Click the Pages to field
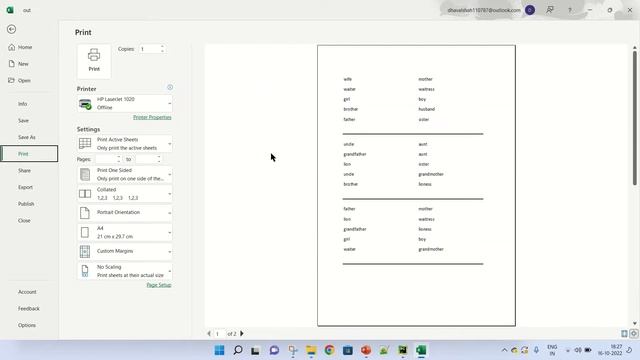Viewport: 640px width, 360px height. (146, 160)
